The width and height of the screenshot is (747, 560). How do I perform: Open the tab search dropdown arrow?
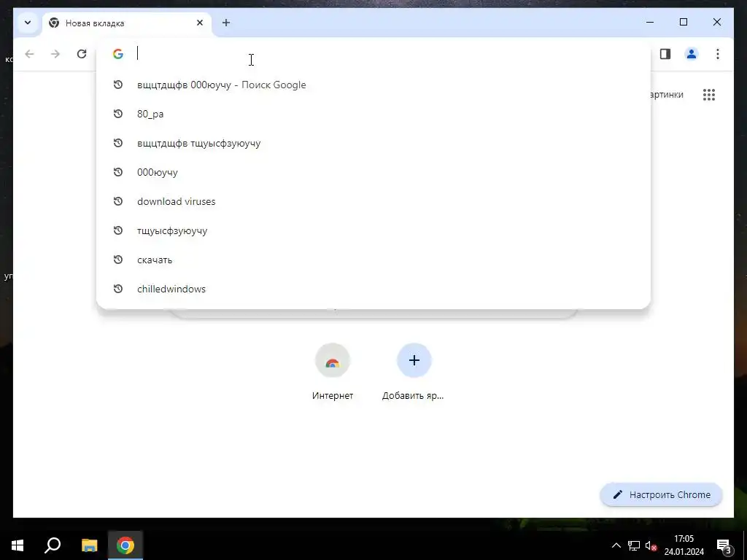click(28, 23)
